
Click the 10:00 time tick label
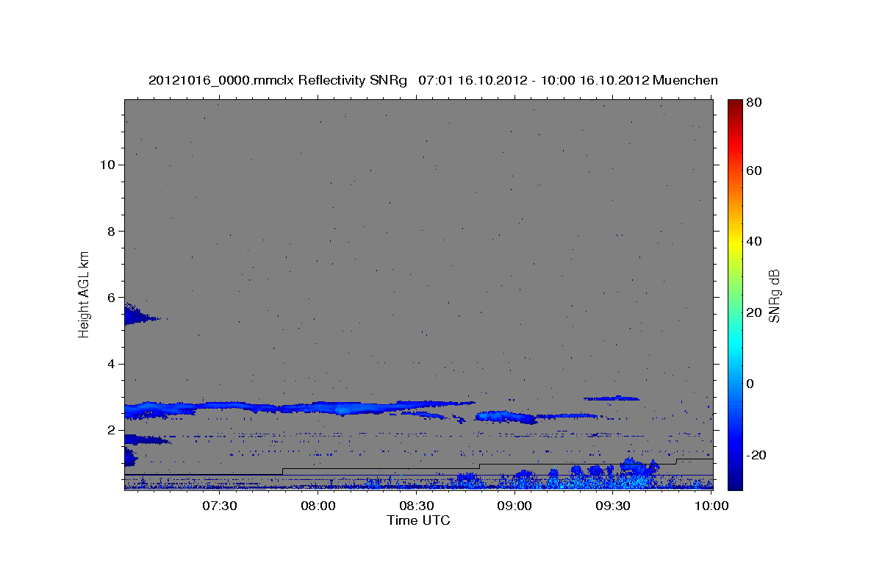pyautogui.click(x=711, y=506)
